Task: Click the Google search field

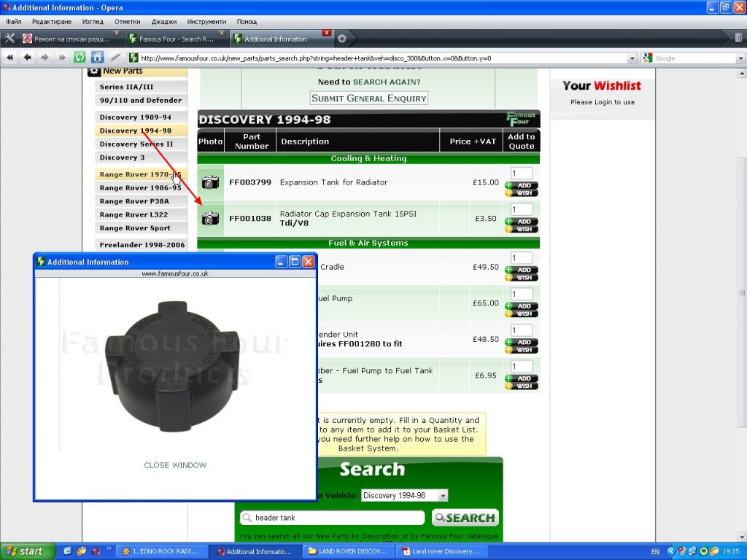Action: 694,58
